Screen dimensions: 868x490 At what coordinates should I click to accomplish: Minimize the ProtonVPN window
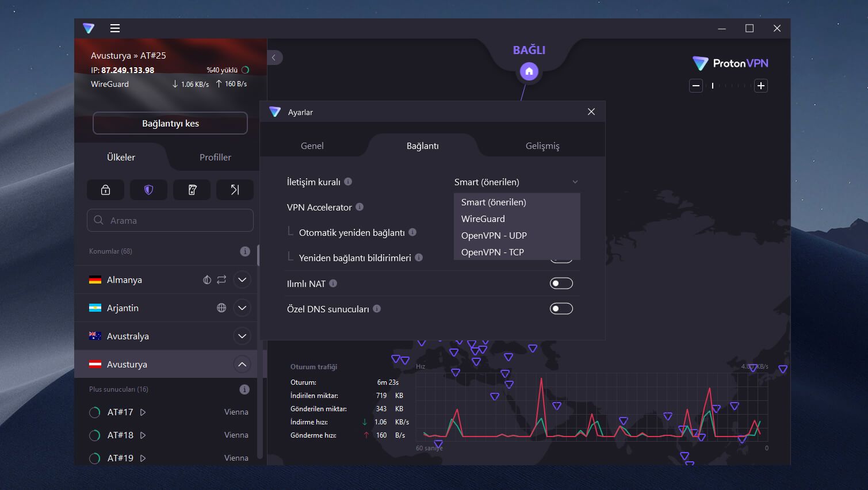click(722, 28)
